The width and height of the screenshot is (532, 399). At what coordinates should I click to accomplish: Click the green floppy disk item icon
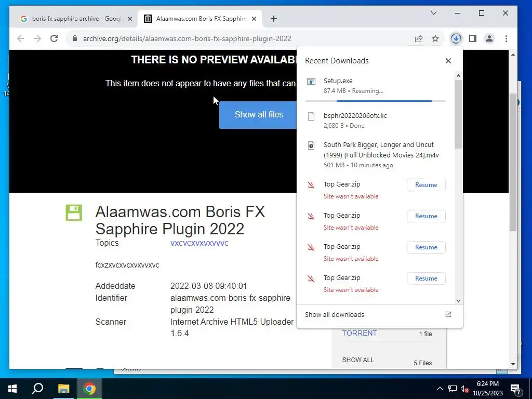pos(74,212)
